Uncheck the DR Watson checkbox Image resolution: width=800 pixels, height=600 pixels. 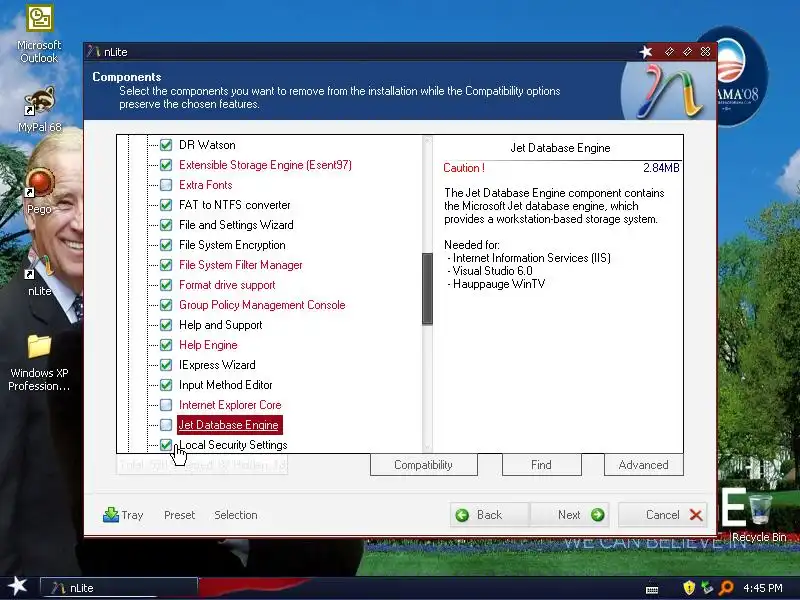pyautogui.click(x=166, y=145)
